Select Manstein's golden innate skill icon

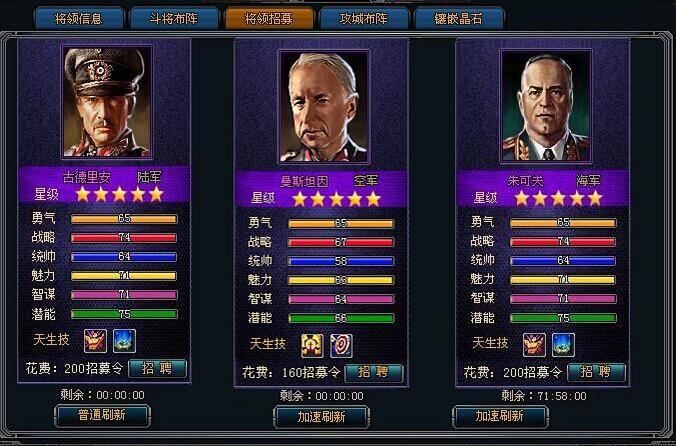[313, 346]
